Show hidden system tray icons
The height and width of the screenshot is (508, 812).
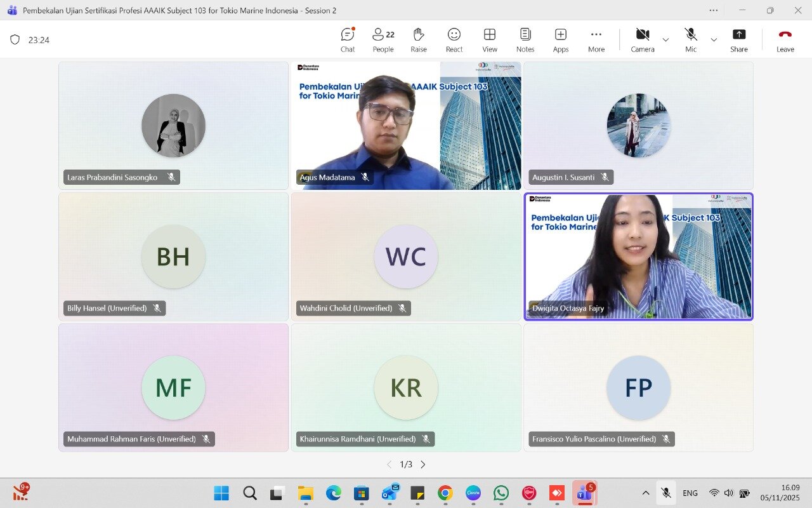pyautogui.click(x=646, y=493)
